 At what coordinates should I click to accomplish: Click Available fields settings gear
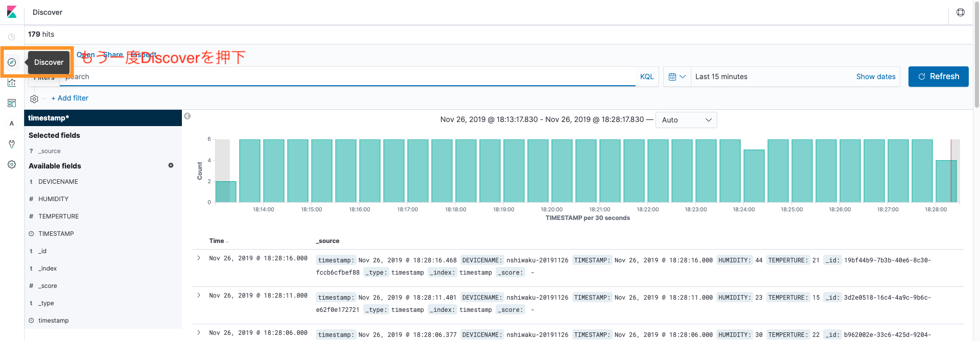[x=171, y=165]
